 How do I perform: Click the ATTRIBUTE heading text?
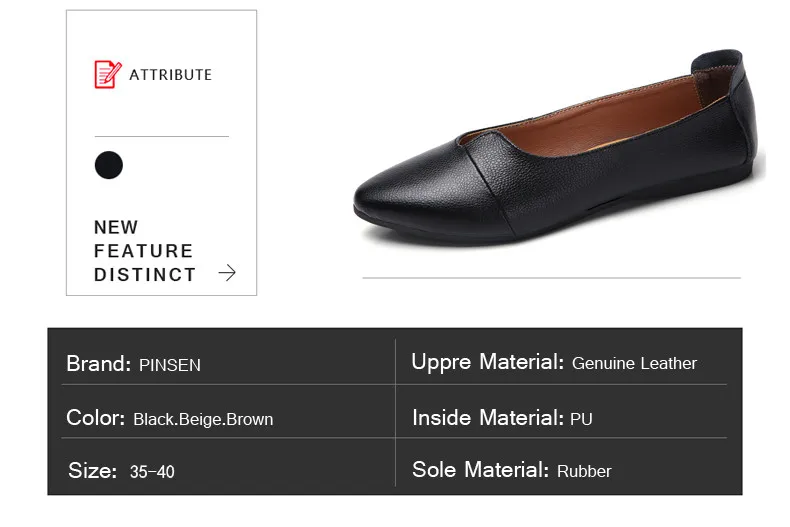[170, 75]
